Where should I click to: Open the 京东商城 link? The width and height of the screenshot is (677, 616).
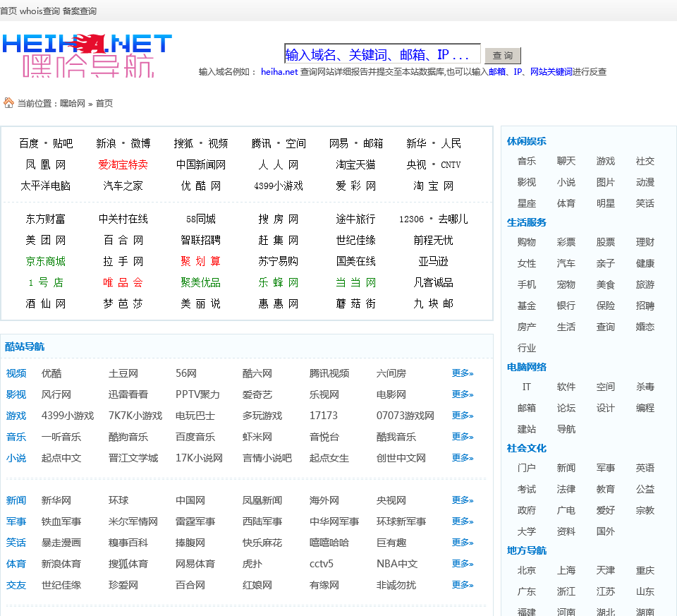(45, 261)
